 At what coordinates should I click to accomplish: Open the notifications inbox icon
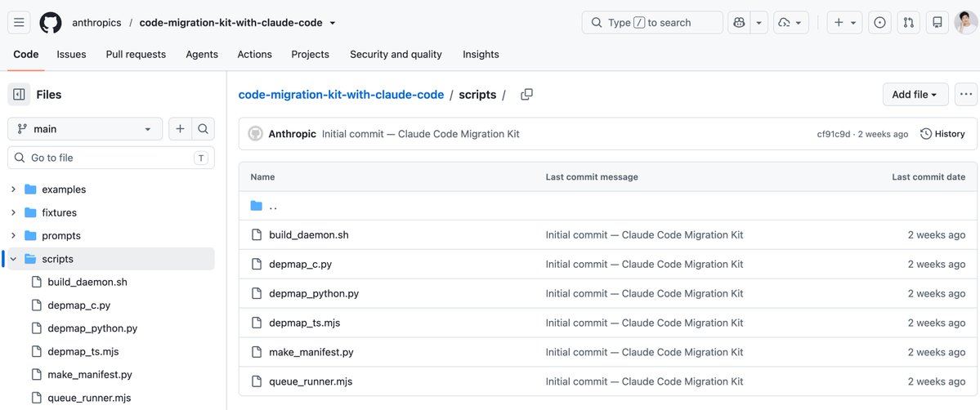[x=937, y=23]
